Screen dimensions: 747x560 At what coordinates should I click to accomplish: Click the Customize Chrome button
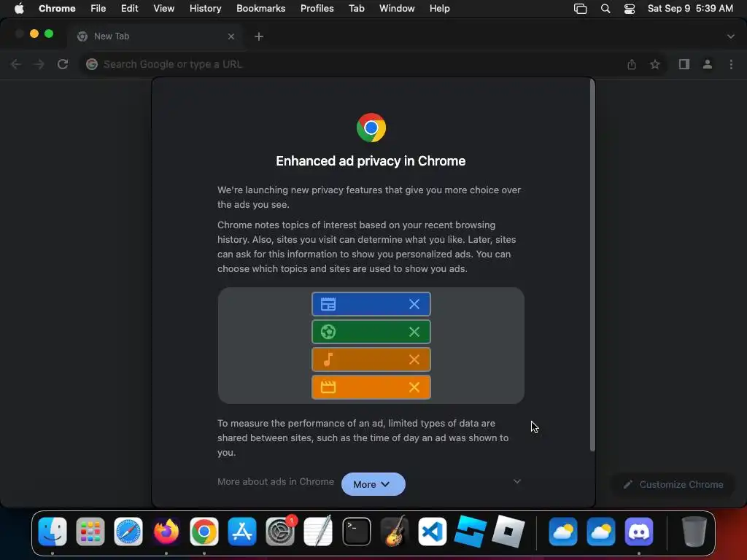click(x=673, y=484)
